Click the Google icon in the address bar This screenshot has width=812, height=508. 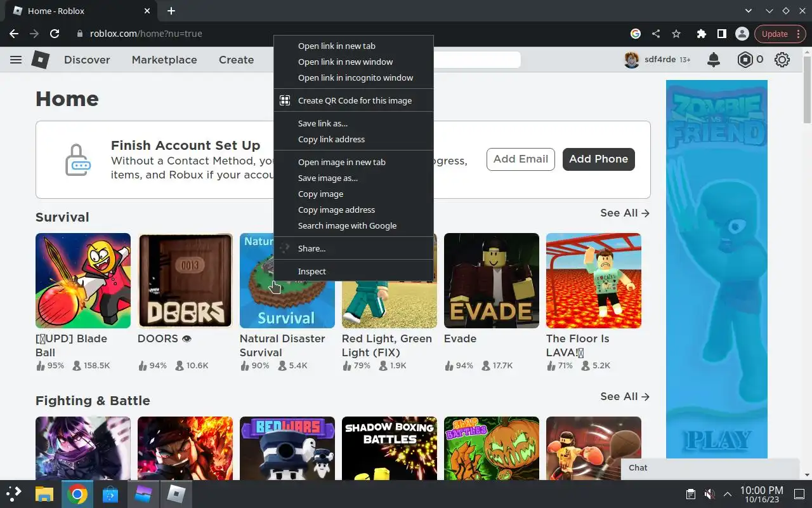click(x=636, y=34)
